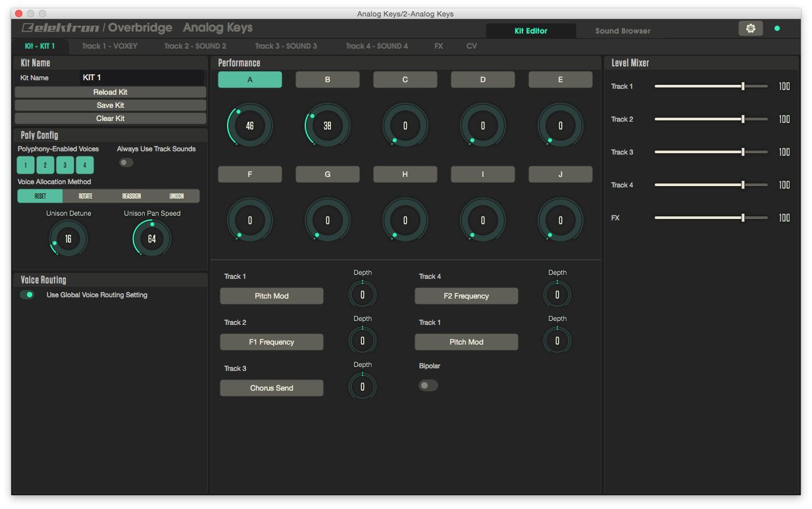Click Depth knob beside Track 1 Pitch Mod under Track 4
The image size is (812, 509).
(557, 341)
